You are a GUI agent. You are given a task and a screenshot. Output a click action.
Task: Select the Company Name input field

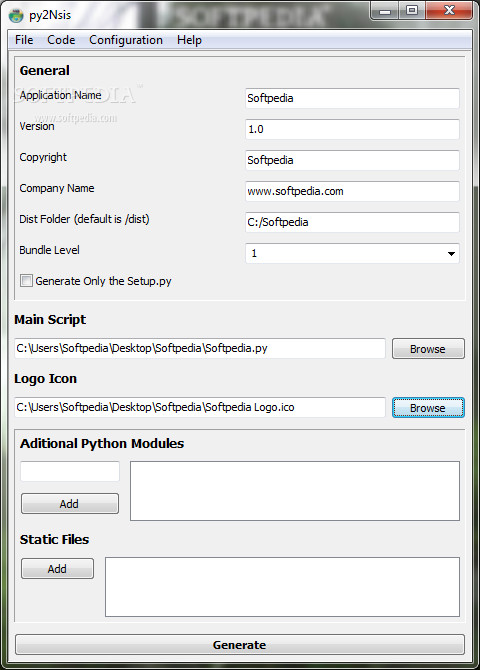coord(352,191)
